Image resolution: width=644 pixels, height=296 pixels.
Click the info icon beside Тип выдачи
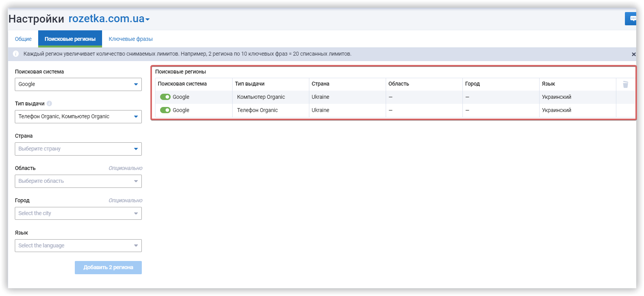(x=49, y=103)
